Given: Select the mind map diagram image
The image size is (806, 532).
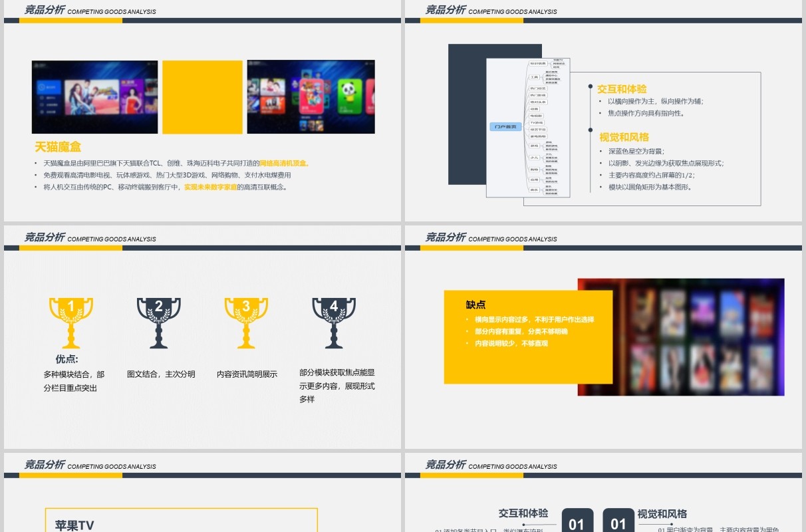Looking at the screenshot, I should (x=528, y=128).
